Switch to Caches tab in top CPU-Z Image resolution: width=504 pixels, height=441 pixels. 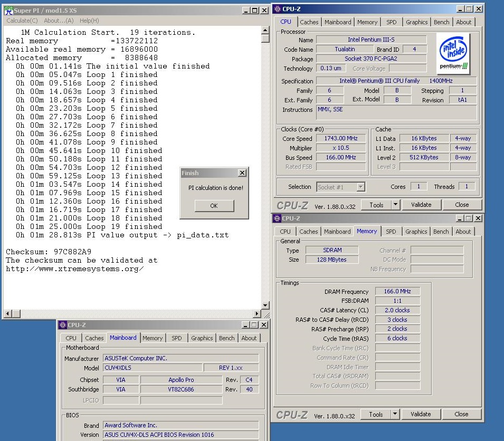pyautogui.click(x=309, y=22)
